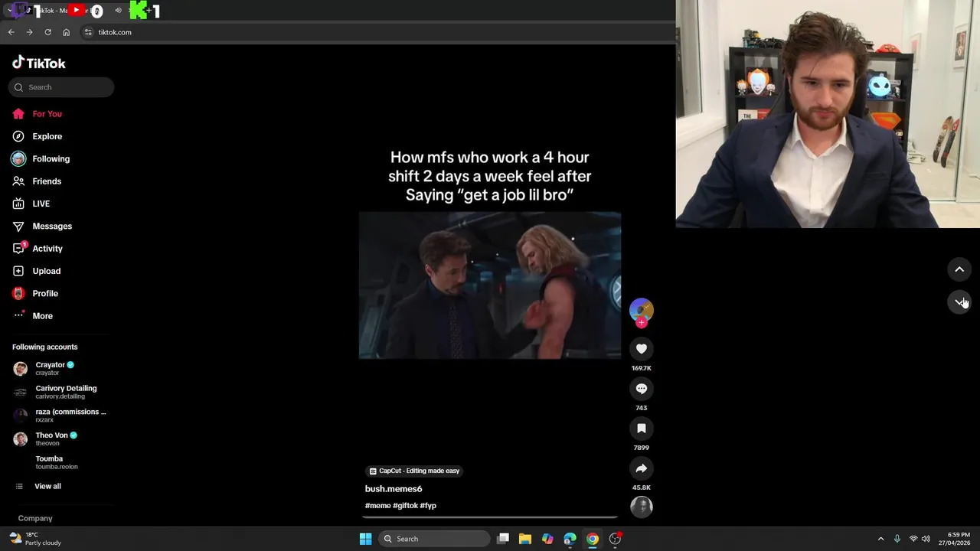This screenshot has height=551, width=980.
Task: Bookmark the video
Action: tap(642, 429)
